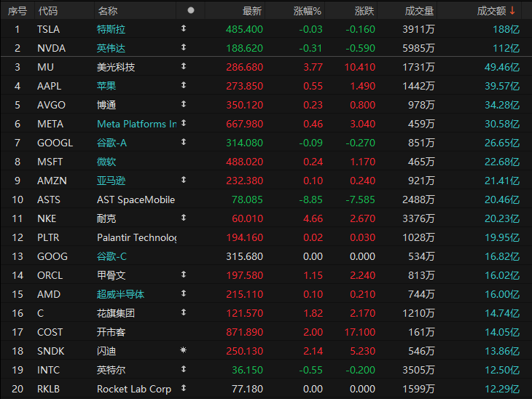
Task: Click the up-down arrow icon in NVDA row
Action: [x=184, y=47]
